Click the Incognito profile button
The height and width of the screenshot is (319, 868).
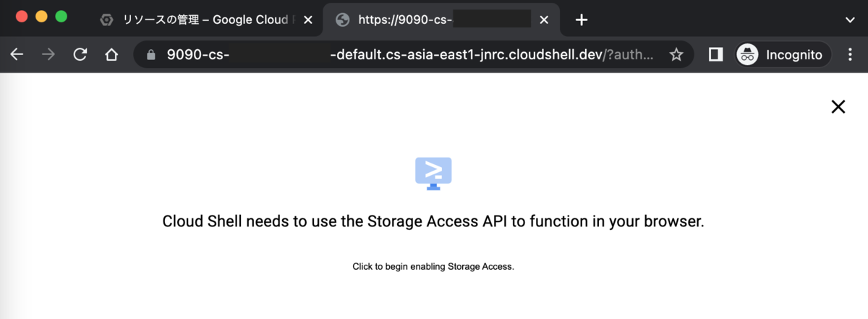point(783,54)
